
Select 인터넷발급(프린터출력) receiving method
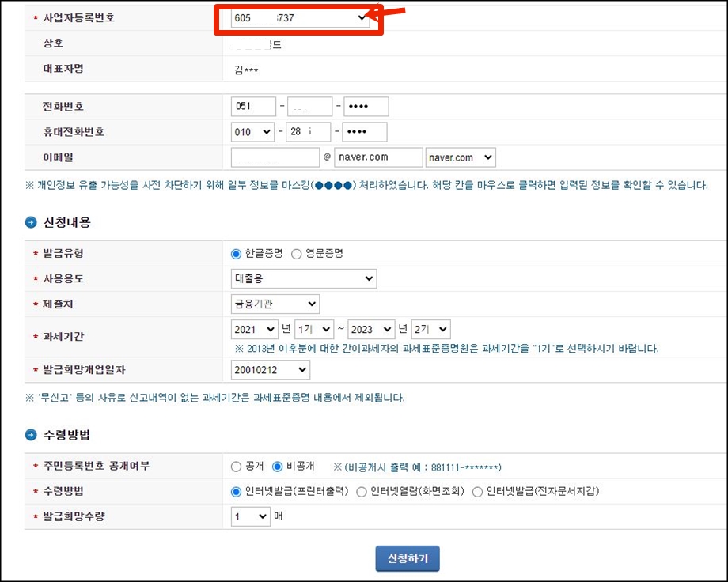pyautogui.click(x=237, y=491)
